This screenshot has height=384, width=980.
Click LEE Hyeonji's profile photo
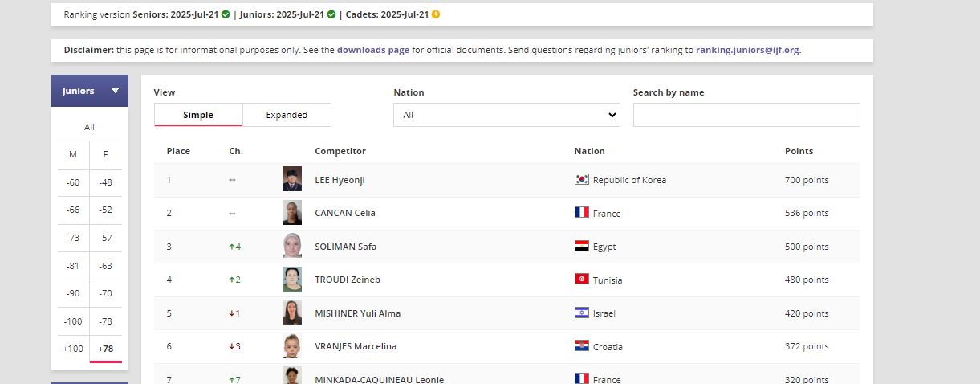click(292, 179)
